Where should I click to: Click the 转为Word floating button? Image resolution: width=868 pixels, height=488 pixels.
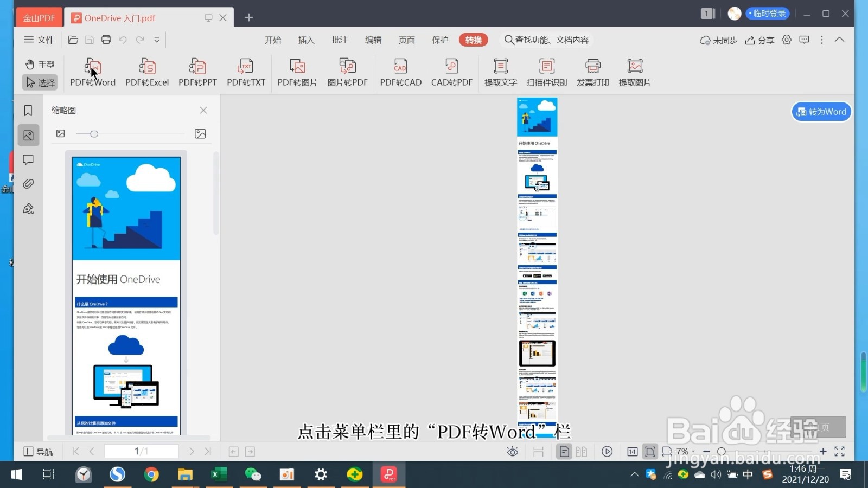(x=821, y=112)
